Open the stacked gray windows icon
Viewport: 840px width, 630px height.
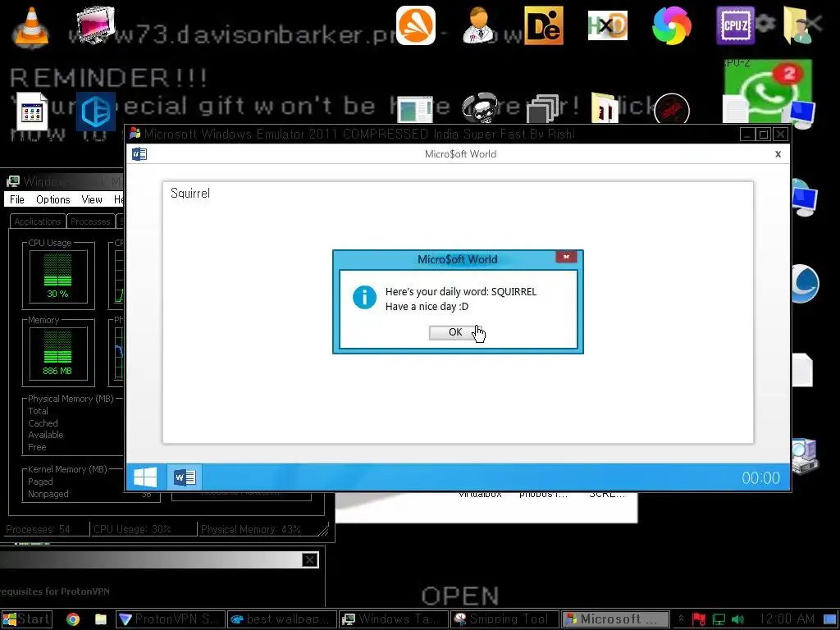click(x=543, y=109)
